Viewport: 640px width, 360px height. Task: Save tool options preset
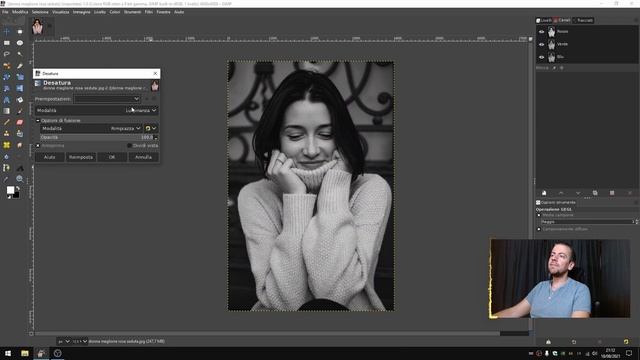pos(548,342)
